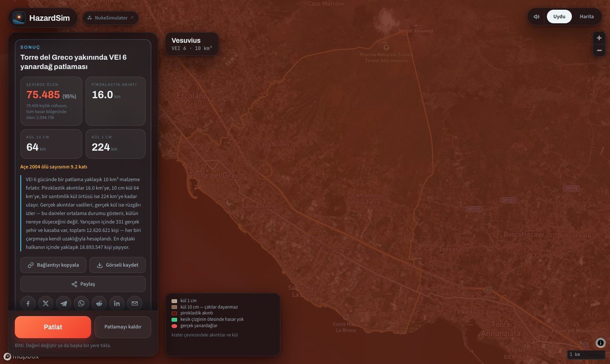
Task: Click the Vesuvius volcano label card
Action: coord(192,44)
